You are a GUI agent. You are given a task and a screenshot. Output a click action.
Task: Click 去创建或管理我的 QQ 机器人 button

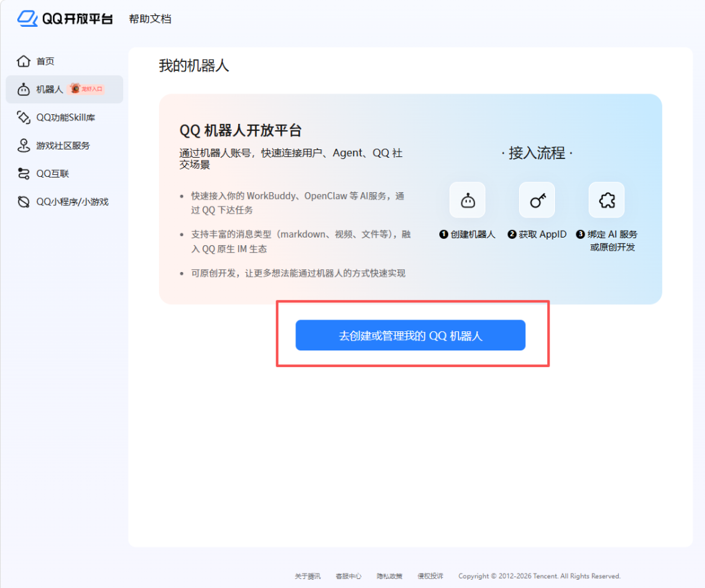pyautogui.click(x=410, y=335)
